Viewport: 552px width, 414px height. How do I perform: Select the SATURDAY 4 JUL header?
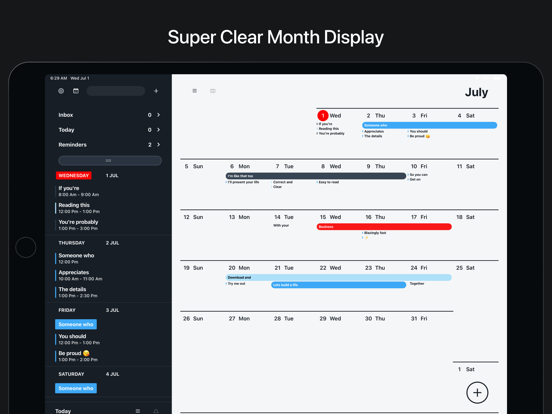(x=89, y=374)
